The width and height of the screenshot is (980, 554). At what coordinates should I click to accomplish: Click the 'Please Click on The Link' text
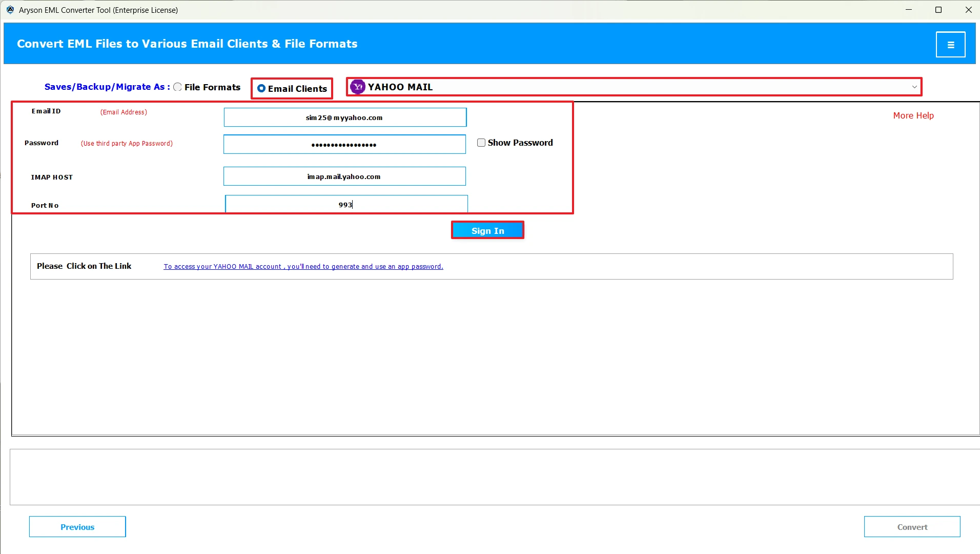coord(84,266)
